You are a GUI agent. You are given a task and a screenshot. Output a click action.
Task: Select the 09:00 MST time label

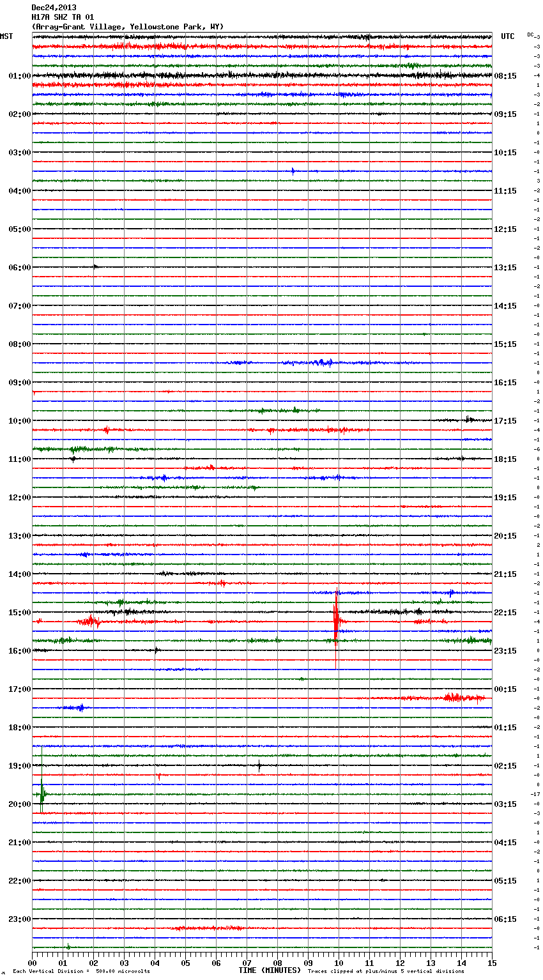[20, 383]
